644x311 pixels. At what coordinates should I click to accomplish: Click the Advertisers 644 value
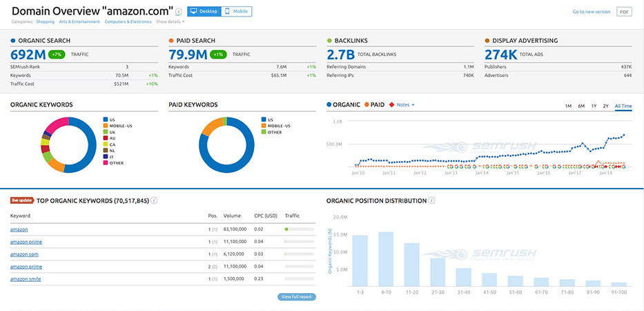[627, 75]
